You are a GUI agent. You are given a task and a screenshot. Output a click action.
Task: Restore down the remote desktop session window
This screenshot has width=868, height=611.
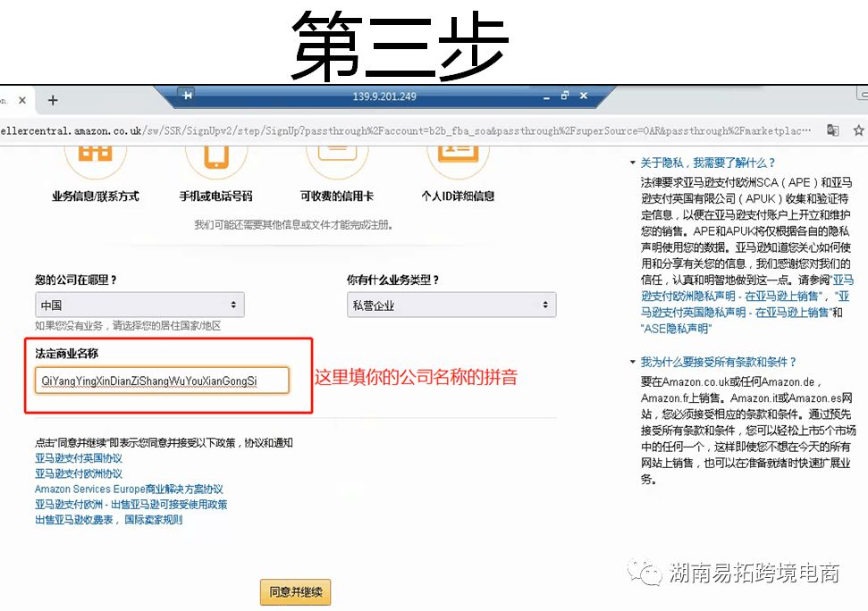tap(565, 96)
